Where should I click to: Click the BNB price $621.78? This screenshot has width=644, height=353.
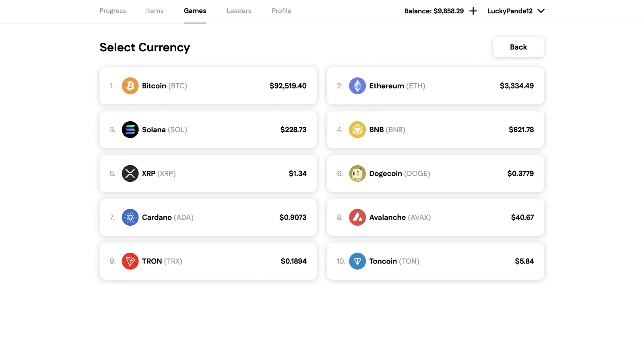(521, 130)
